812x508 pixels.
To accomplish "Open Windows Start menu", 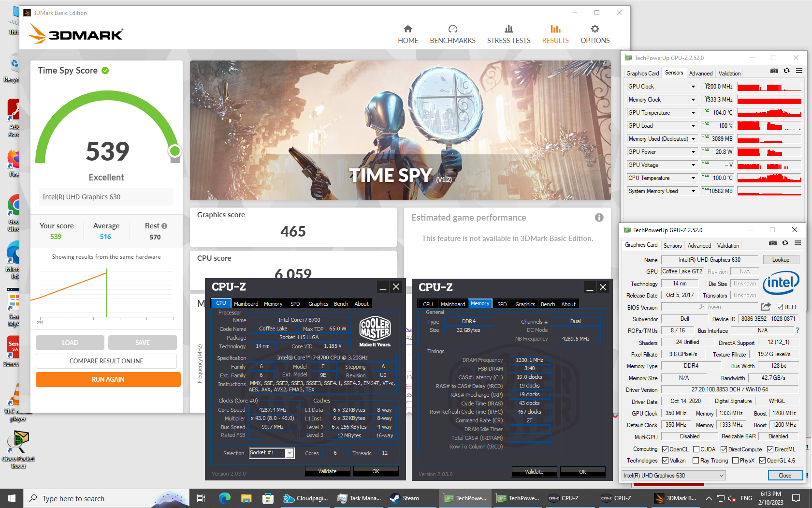I will point(12,498).
